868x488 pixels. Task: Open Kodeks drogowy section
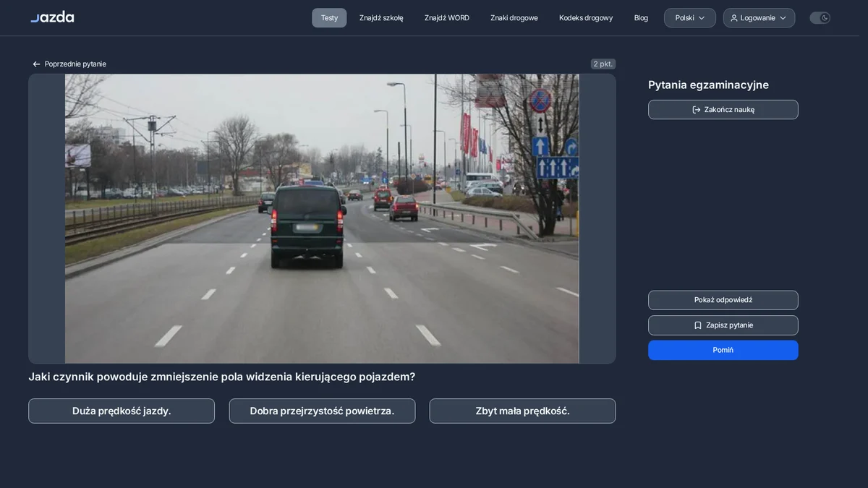(x=586, y=18)
